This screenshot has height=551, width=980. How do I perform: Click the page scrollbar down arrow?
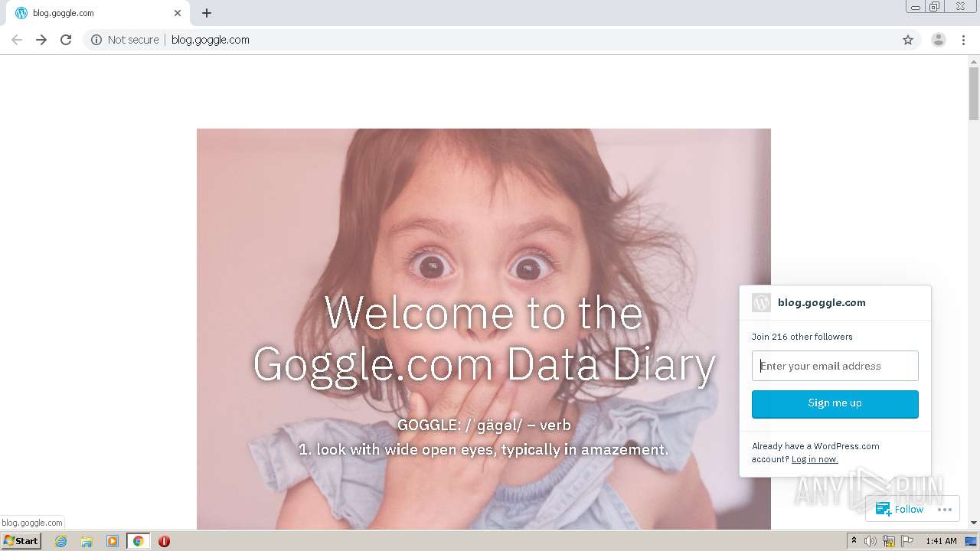point(974,523)
